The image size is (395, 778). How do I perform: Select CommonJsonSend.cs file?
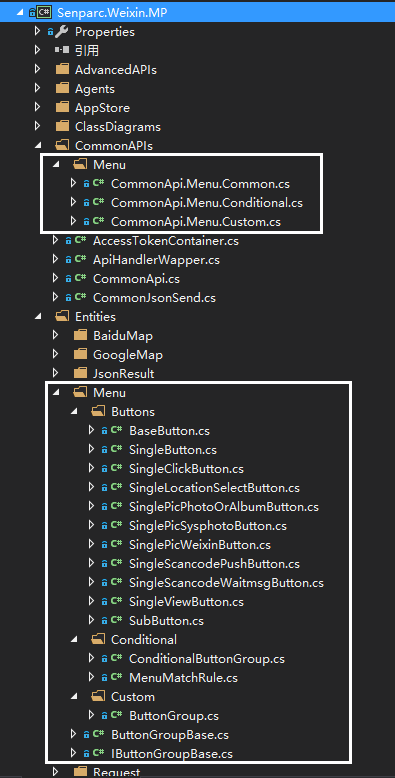(154, 298)
